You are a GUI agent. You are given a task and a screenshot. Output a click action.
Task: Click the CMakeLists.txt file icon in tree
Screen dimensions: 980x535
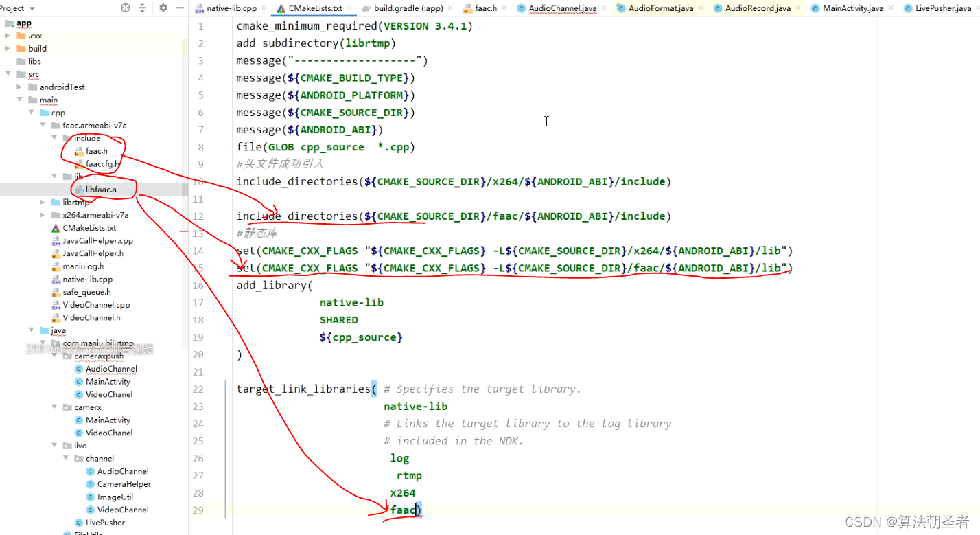[x=56, y=228]
